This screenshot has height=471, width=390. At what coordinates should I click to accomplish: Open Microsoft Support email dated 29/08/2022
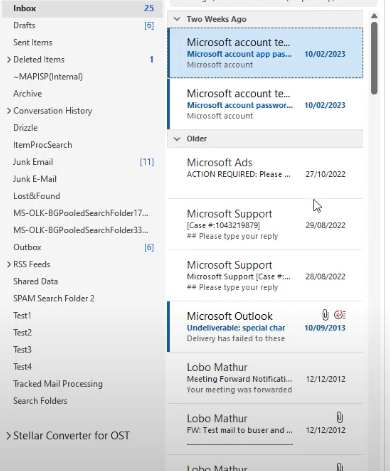click(x=265, y=224)
